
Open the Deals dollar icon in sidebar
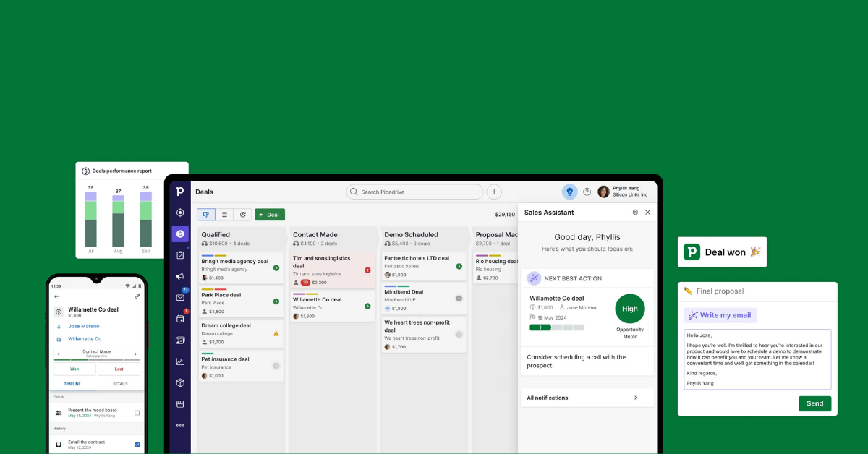pyautogui.click(x=180, y=234)
